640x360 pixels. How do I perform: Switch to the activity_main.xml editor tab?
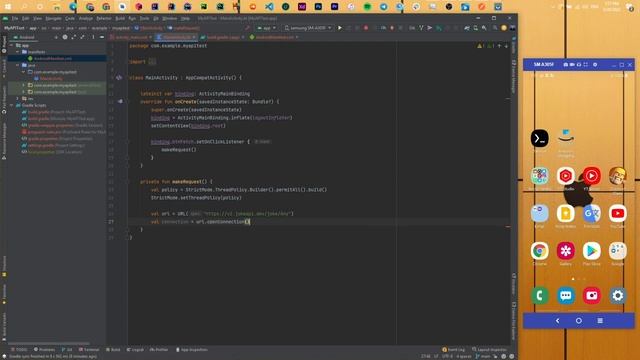(131, 37)
